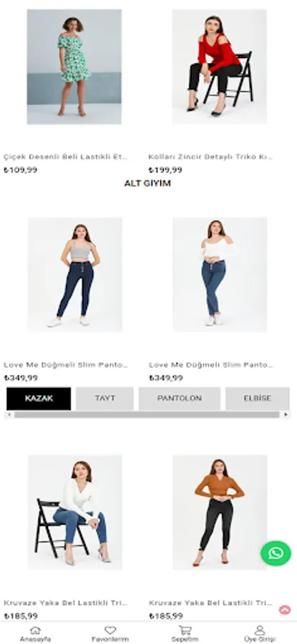Open the Çiçek Desenli Beli Lastikli product title
This screenshot has width=297, height=644.
[x=66, y=157]
